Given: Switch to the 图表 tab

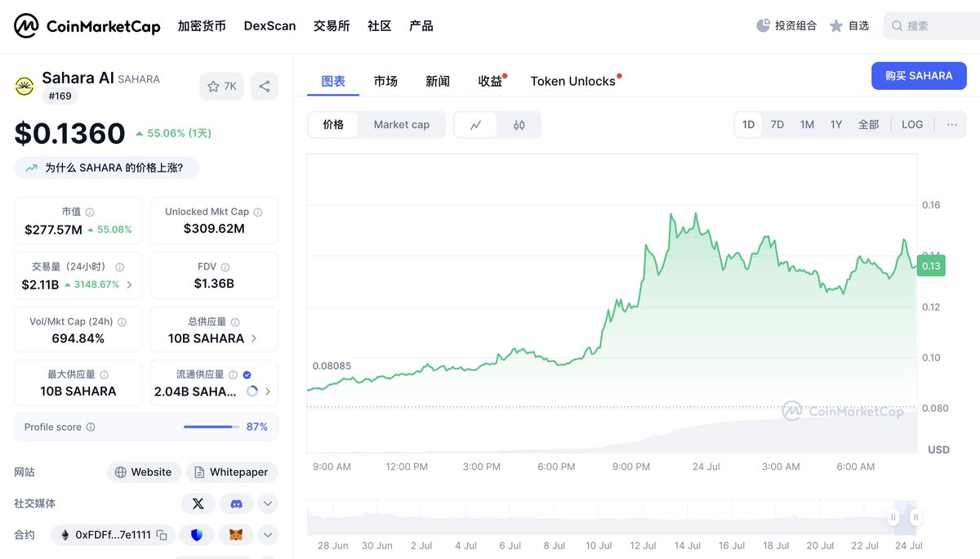Looking at the screenshot, I should coord(333,81).
